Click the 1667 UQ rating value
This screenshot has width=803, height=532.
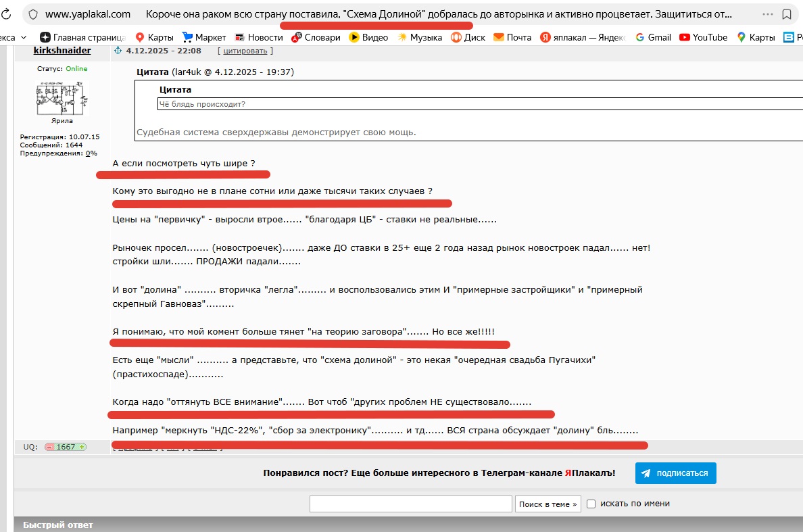tap(66, 447)
